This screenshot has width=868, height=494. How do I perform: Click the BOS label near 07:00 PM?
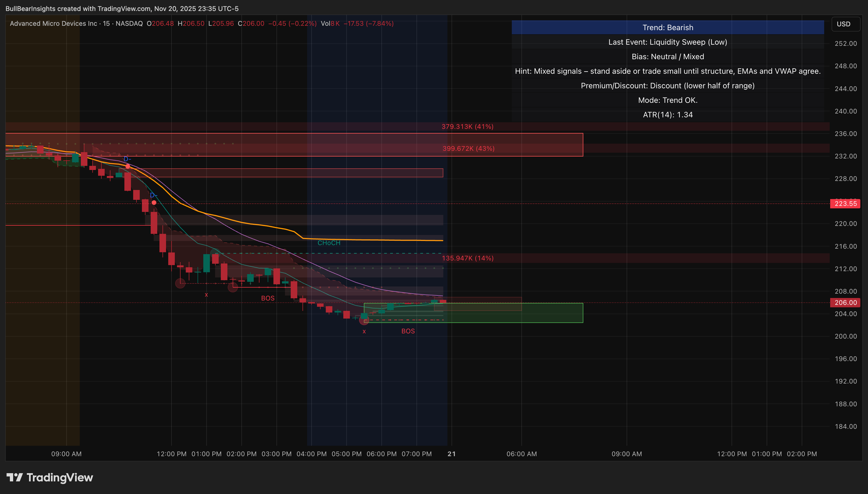tap(408, 331)
